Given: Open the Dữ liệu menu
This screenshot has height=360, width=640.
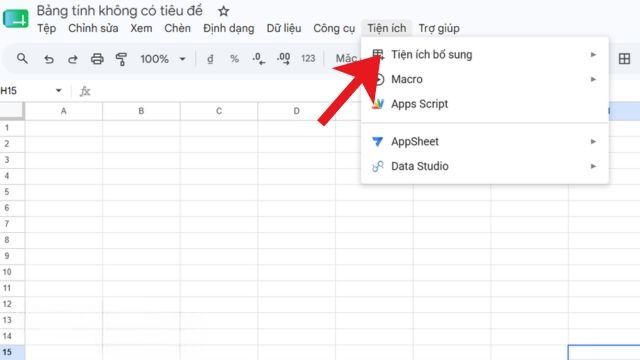Looking at the screenshot, I should 284,29.
